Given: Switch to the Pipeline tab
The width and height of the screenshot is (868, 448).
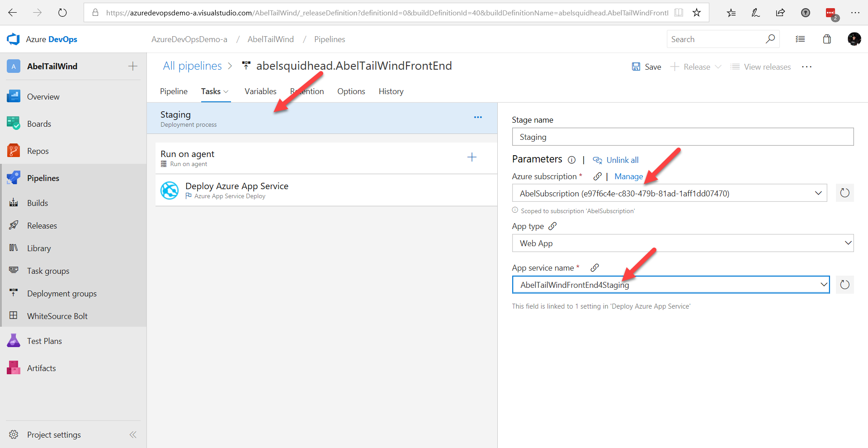Looking at the screenshot, I should 174,91.
